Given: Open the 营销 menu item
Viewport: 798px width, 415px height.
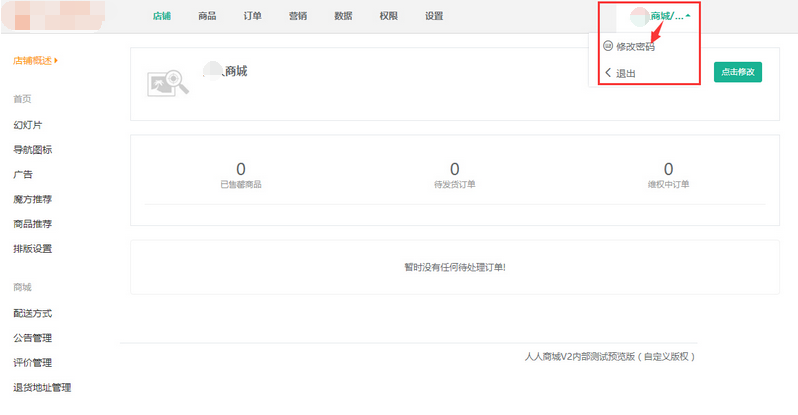Looking at the screenshot, I should pos(298,16).
